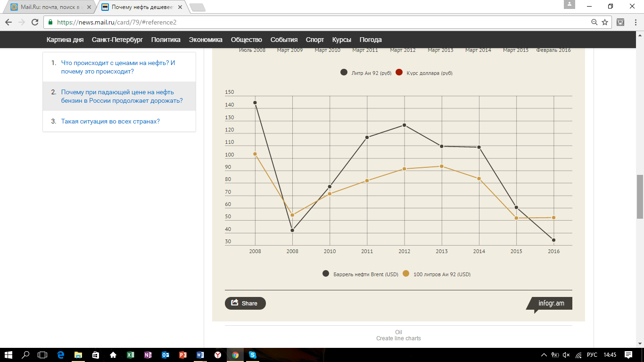
Task: Follow the 'Oil' link below the chart
Action: 399,332
